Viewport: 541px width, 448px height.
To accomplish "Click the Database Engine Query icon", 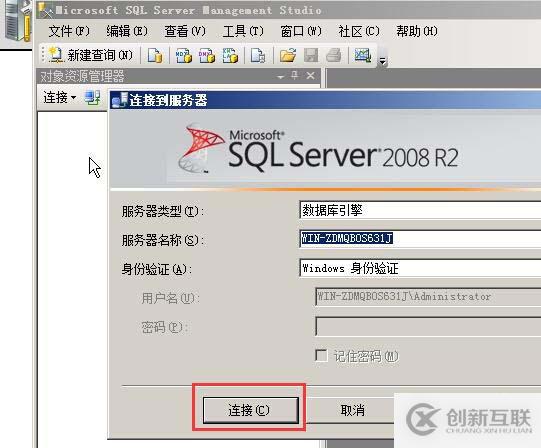I will click(155, 55).
